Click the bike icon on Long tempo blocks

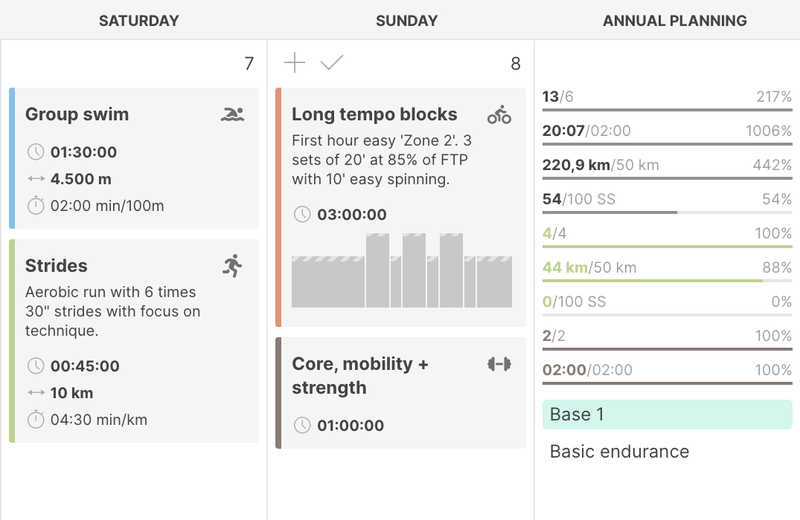(x=499, y=114)
